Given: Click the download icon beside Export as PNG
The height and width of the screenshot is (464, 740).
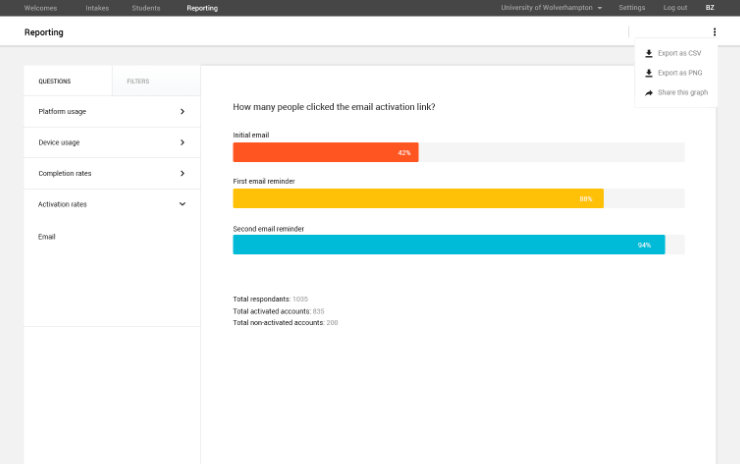Looking at the screenshot, I should tap(649, 73).
